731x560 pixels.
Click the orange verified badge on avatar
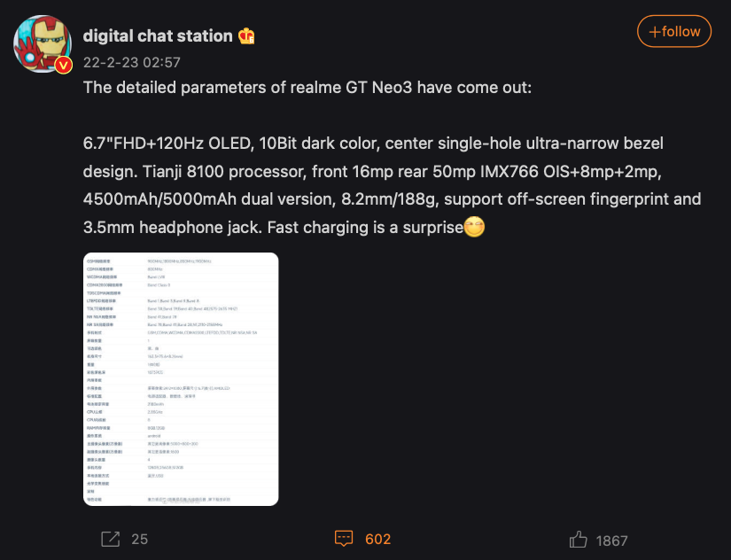[63, 66]
